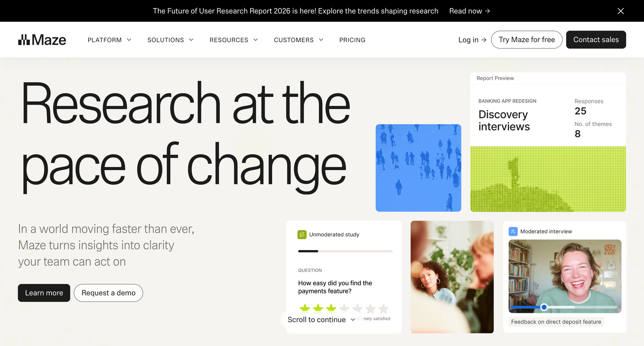Click the Contact sales button
644x346 pixels.
pos(596,40)
